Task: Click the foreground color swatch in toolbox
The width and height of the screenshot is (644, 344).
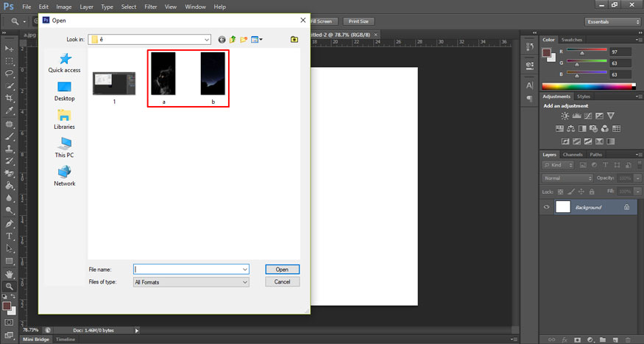Action: click(7, 306)
